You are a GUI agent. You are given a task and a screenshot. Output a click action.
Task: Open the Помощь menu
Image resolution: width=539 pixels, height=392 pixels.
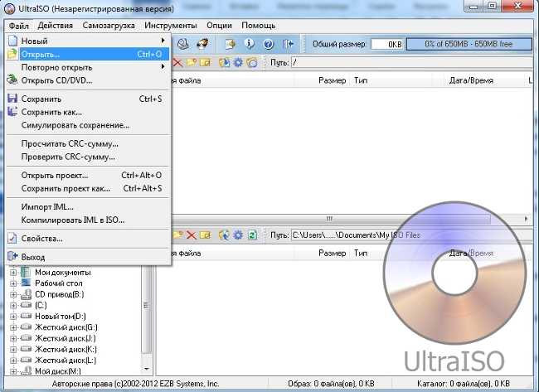pyautogui.click(x=259, y=26)
